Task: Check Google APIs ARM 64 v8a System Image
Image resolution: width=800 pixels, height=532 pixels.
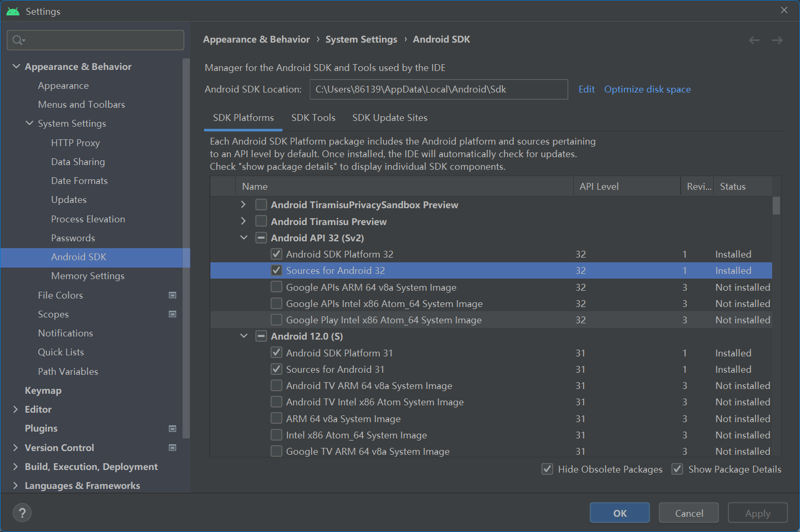Action: click(276, 287)
